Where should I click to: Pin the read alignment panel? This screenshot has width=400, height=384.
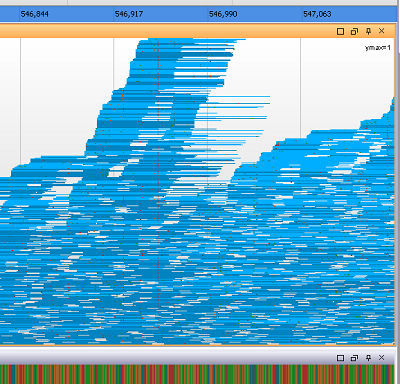pyautogui.click(x=368, y=31)
